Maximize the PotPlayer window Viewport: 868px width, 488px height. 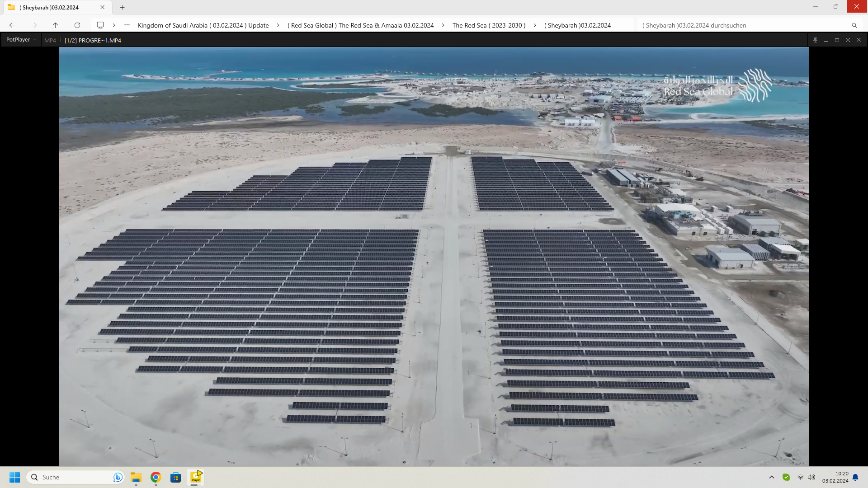coord(837,40)
